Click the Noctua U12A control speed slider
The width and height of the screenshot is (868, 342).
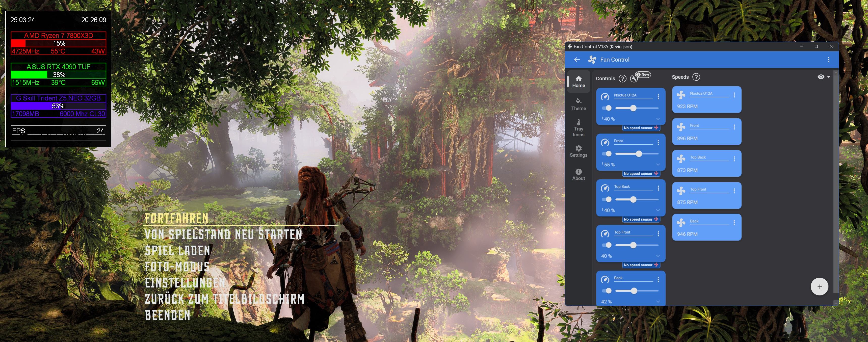[x=637, y=108]
